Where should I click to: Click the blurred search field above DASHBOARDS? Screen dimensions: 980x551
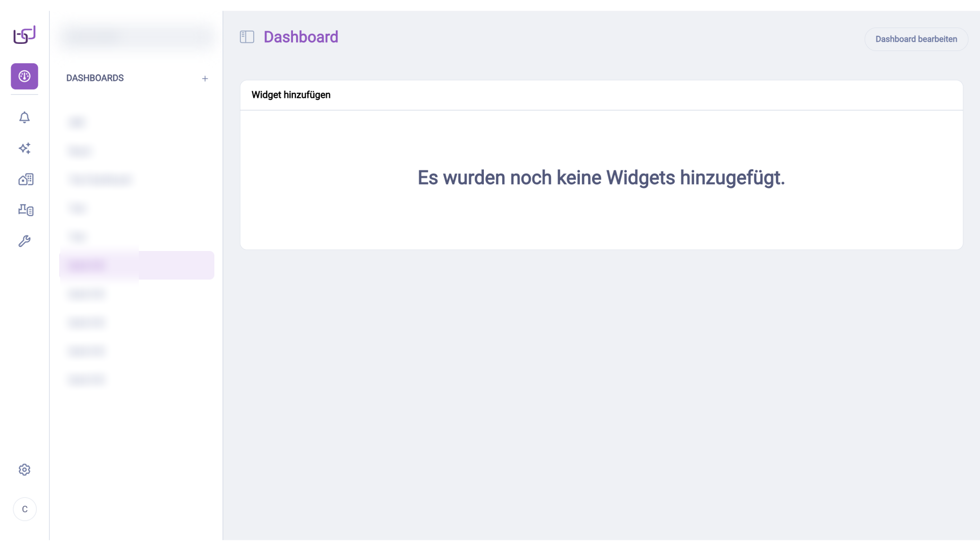coord(136,37)
